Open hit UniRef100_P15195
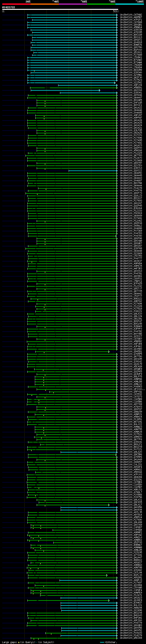 (x=131, y=552)
